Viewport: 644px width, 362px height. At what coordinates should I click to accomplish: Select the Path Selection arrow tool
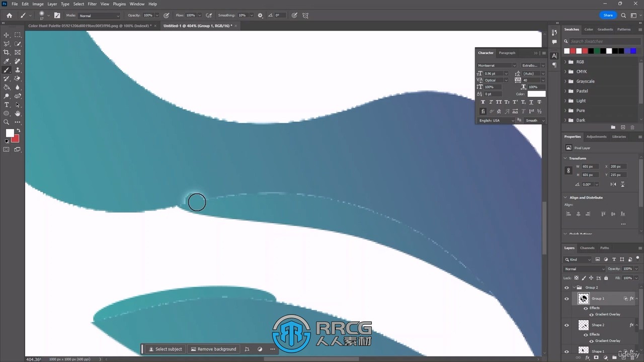[x=18, y=105]
